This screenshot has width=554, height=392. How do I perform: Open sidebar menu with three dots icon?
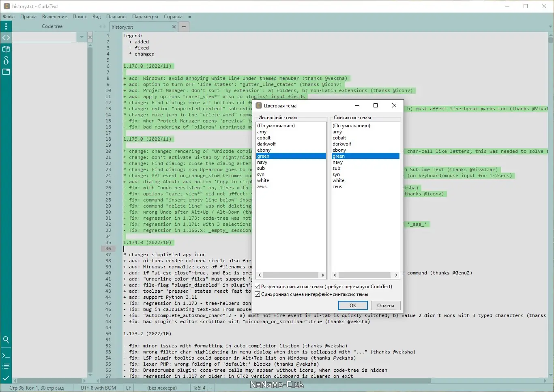click(6, 26)
